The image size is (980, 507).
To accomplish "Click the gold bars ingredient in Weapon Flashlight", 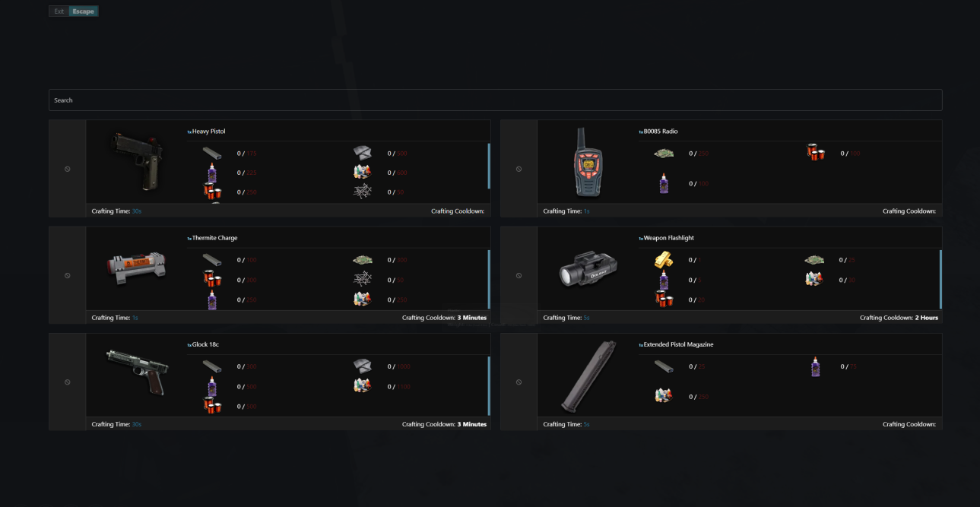I will [x=663, y=260].
